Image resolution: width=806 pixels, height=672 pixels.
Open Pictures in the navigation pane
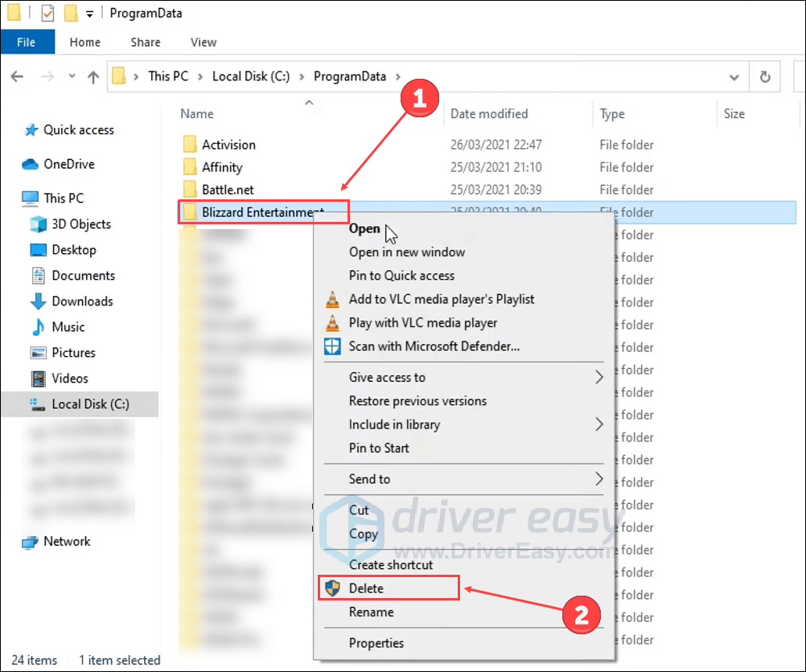pyautogui.click(x=73, y=352)
